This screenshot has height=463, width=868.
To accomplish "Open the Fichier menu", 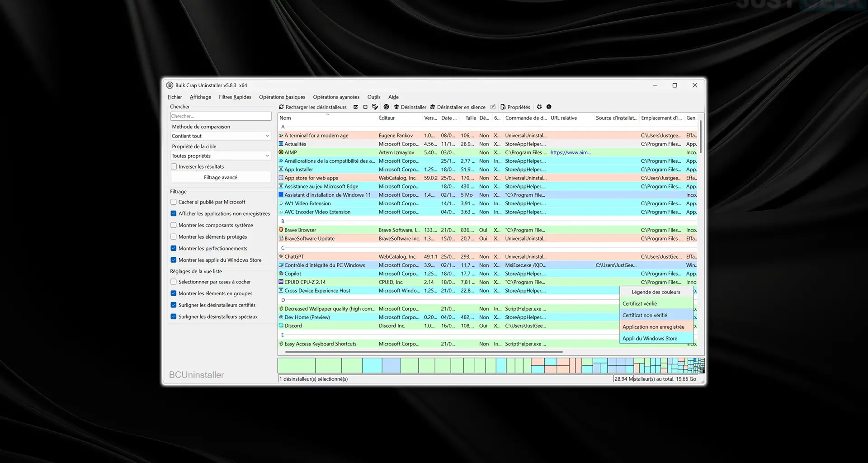I will tap(175, 97).
